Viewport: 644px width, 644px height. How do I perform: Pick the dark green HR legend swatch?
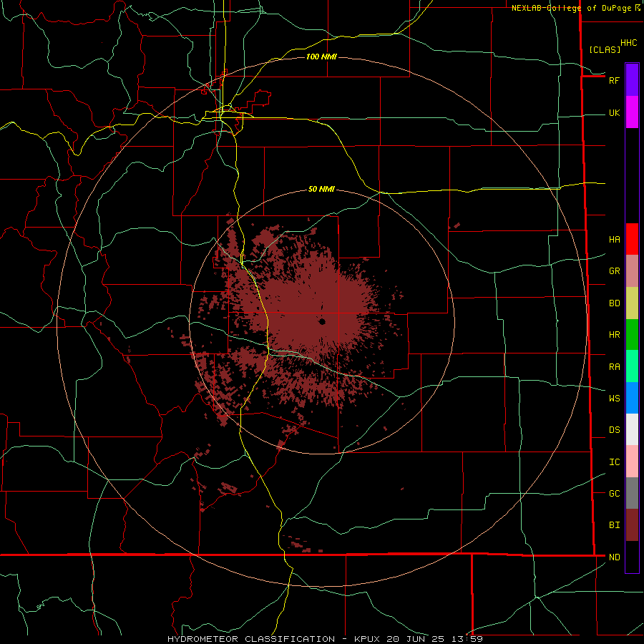tap(632, 335)
